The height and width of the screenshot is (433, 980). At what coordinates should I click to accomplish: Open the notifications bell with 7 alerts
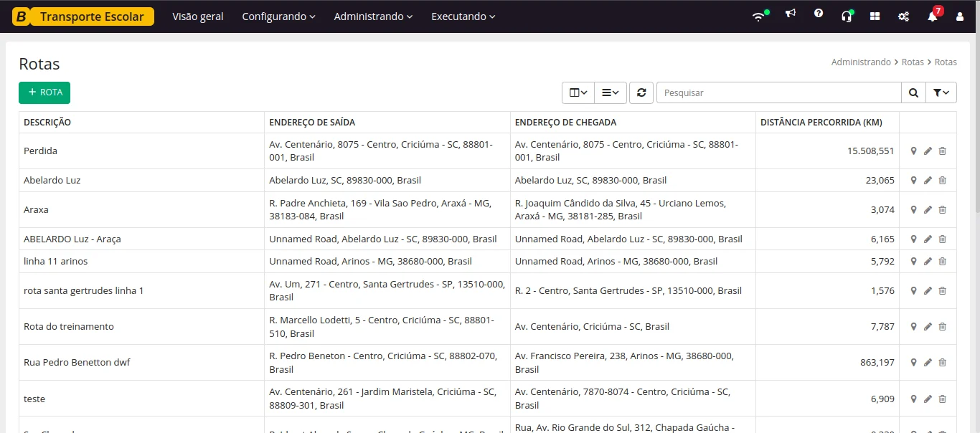[933, 15]
